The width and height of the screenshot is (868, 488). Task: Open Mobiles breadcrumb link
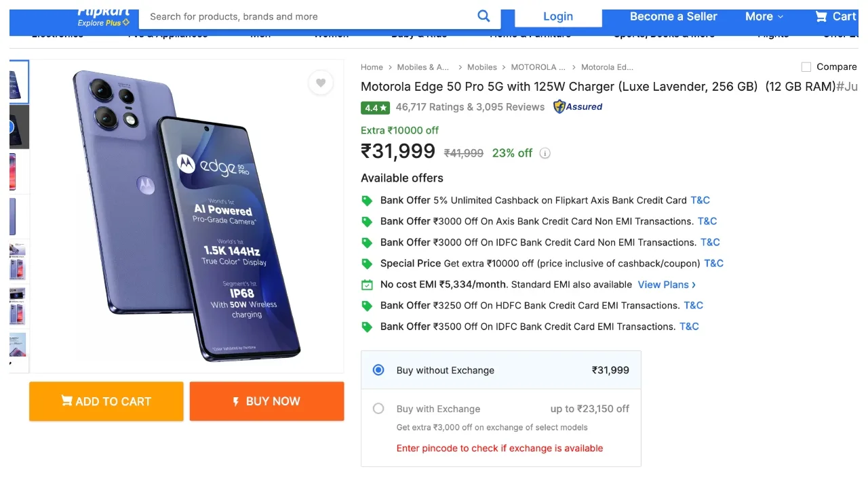click(x=482, y=67)
